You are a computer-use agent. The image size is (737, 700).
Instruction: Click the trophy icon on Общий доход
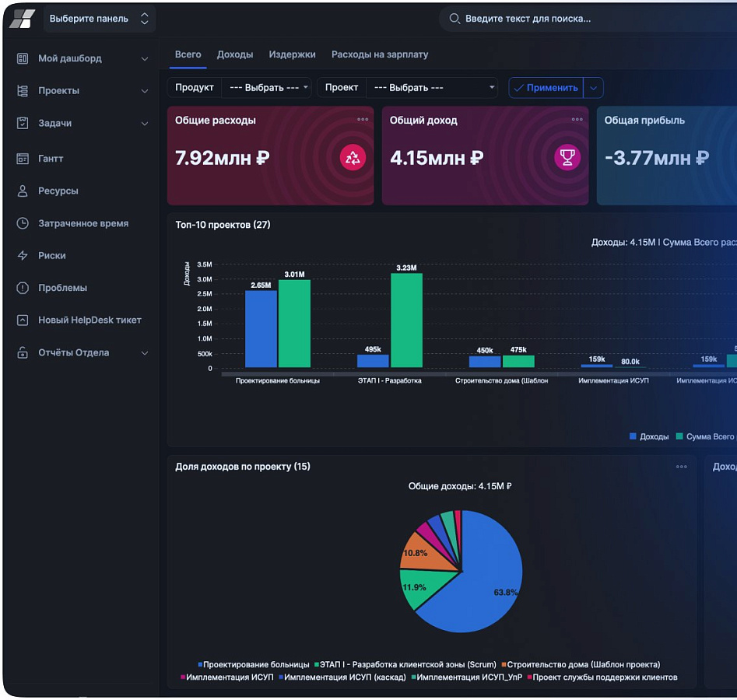click(x=567, y=157)
